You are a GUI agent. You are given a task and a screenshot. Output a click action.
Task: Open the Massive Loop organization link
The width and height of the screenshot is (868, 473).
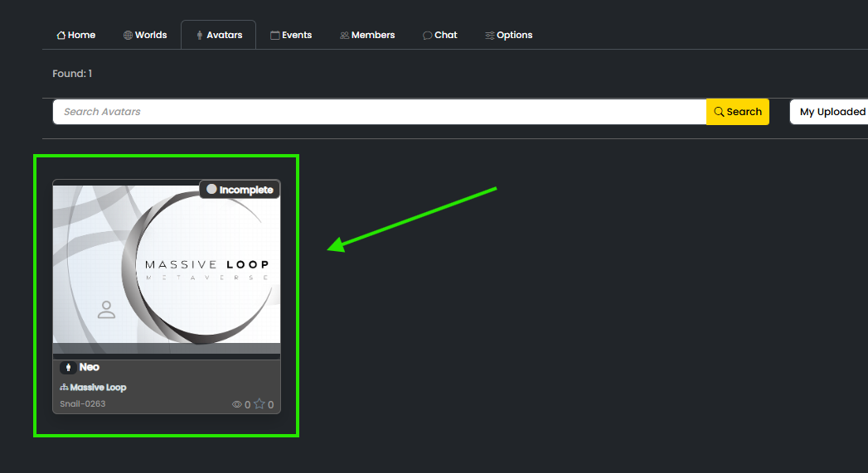click(x=98, y=387)
